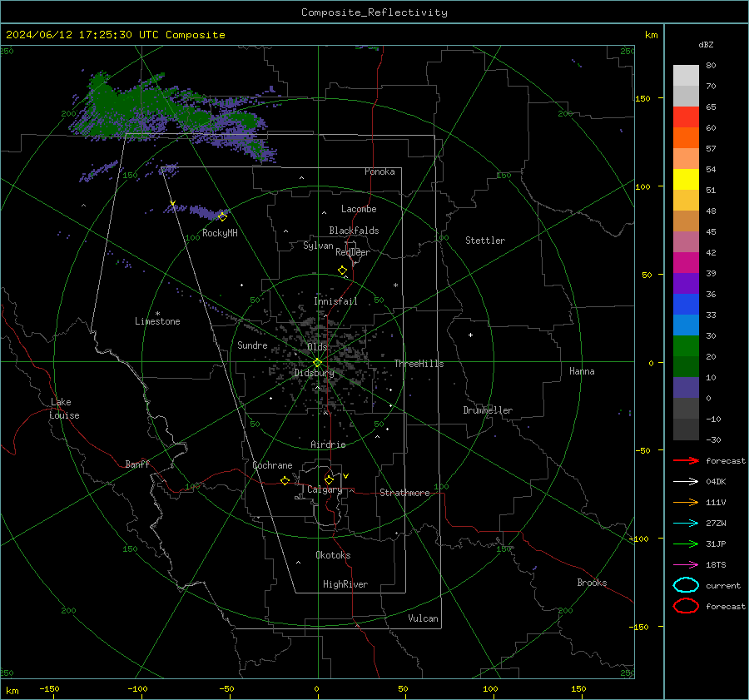Click the yellow diamond marker below RedDeer
Screen dimensions: 749x700
point(343,271)
